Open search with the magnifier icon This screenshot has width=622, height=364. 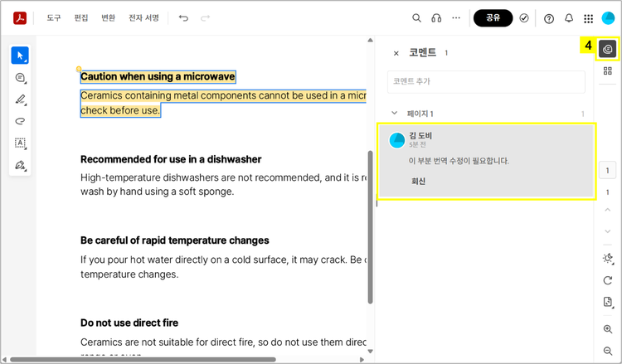click(416, 18)
